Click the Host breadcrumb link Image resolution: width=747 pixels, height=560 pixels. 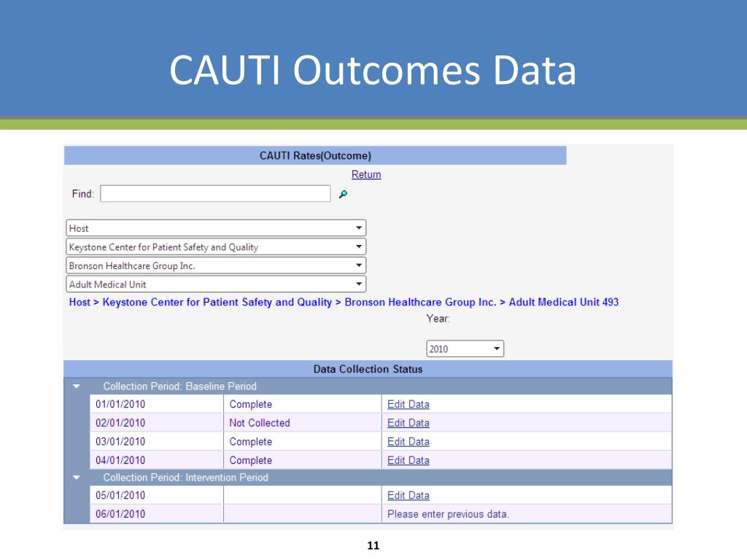point(80,302)
